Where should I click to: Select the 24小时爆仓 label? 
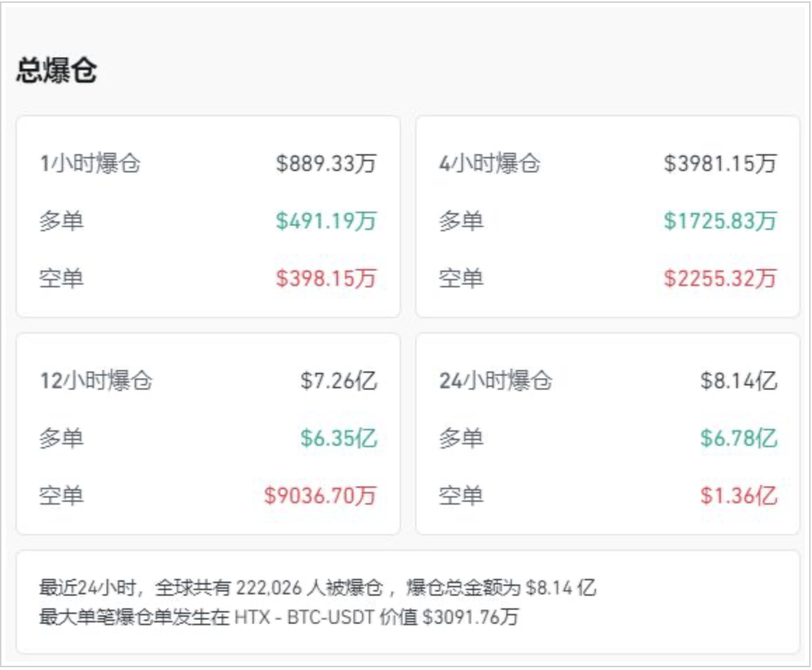pyautogui.click(x=495, y=381)
